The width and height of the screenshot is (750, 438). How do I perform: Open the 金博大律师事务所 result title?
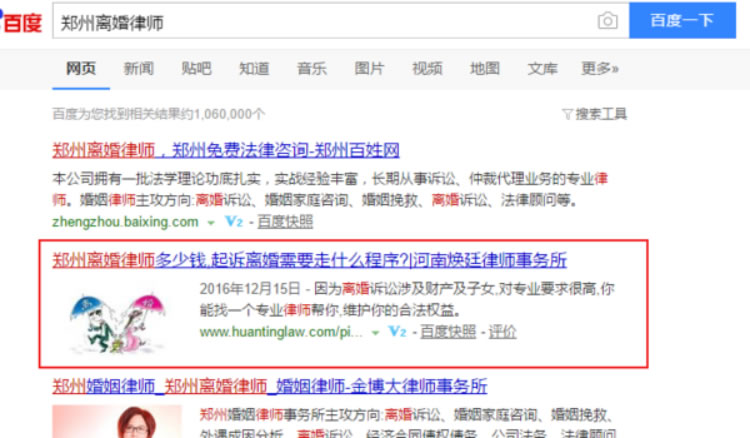point(270,386)
